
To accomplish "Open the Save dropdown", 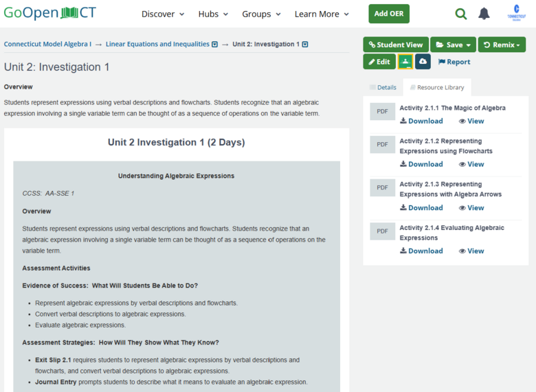I will pyautogui.click(x=453, y=45).
